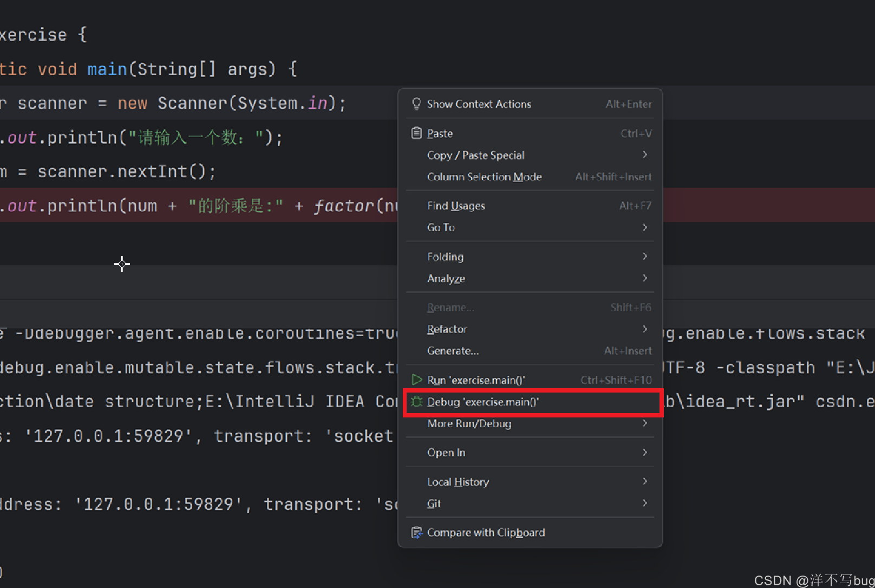Open the Folding submenu
Viewport: 875px width, 588px height.
coord(530,257)
